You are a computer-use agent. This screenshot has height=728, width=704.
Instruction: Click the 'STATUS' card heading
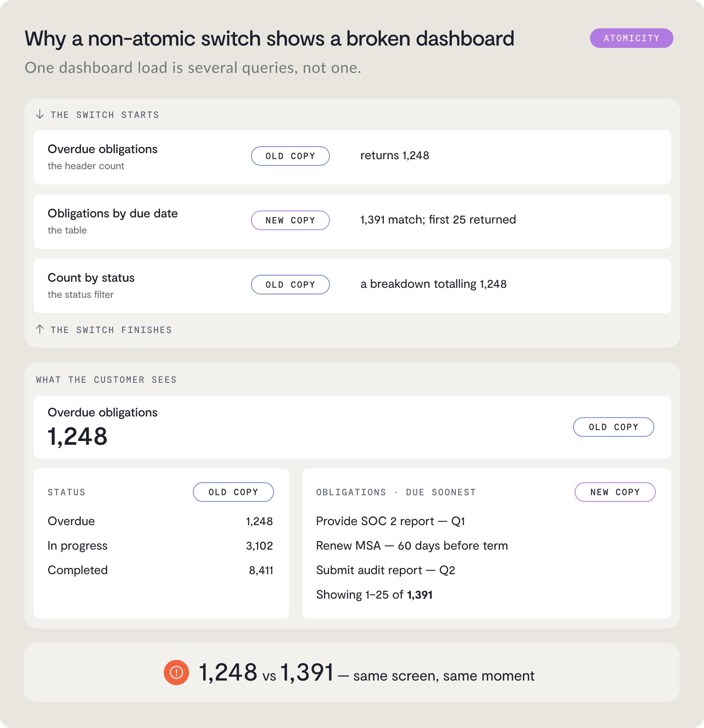(x=67, y=492)
